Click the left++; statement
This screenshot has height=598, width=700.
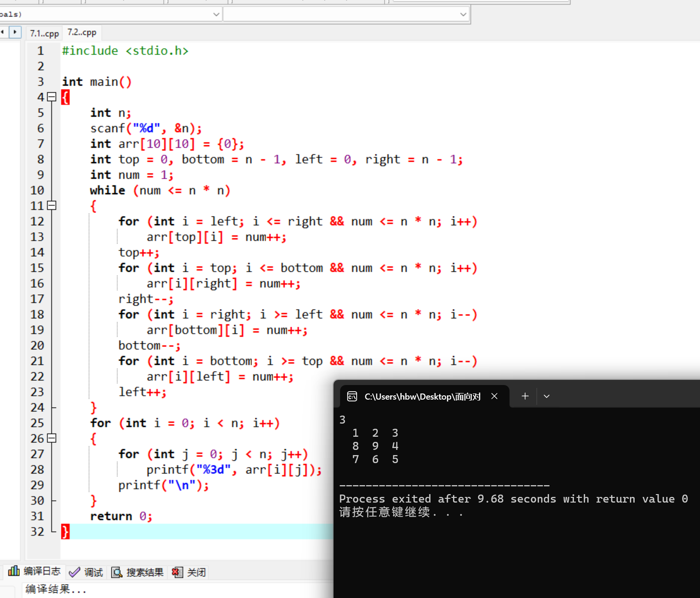click(x=142, y=392)
